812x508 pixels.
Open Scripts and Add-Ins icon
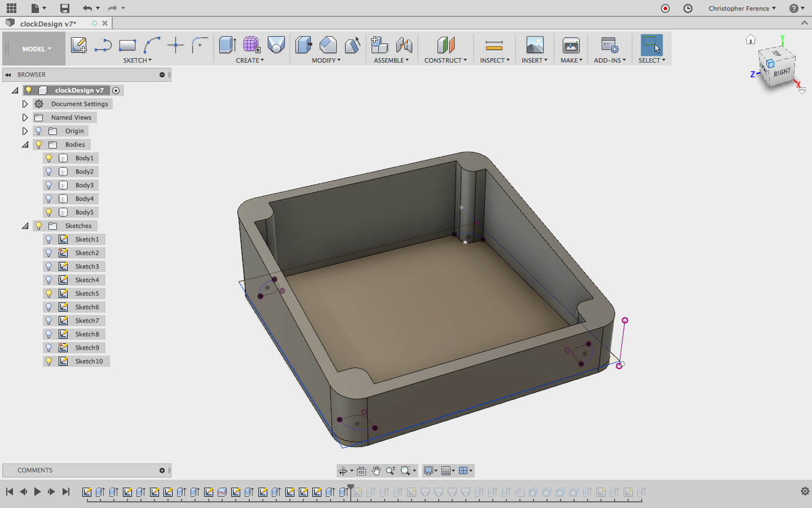610,45
